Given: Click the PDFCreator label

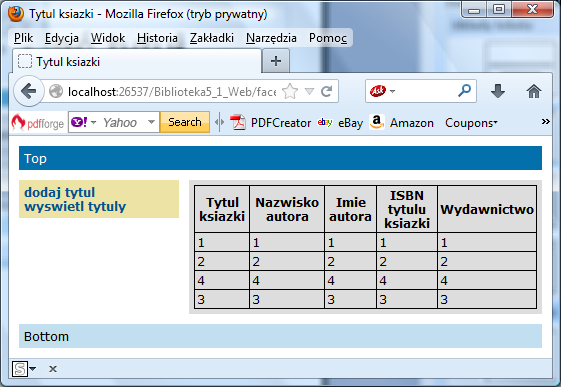Looking at the screenshot, I should coord(281,123).
